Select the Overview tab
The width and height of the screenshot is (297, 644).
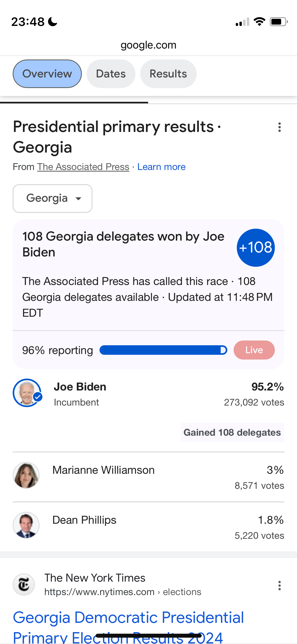[x=47, y=74]
